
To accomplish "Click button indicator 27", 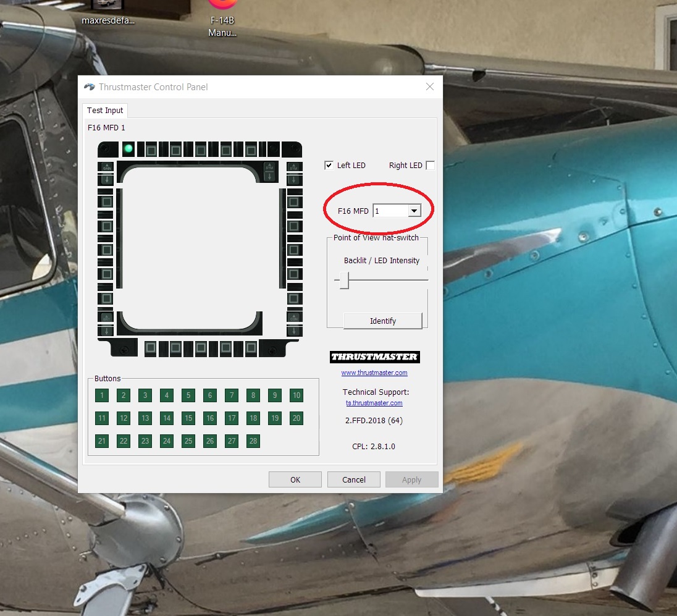I will (x=232, y=441).
